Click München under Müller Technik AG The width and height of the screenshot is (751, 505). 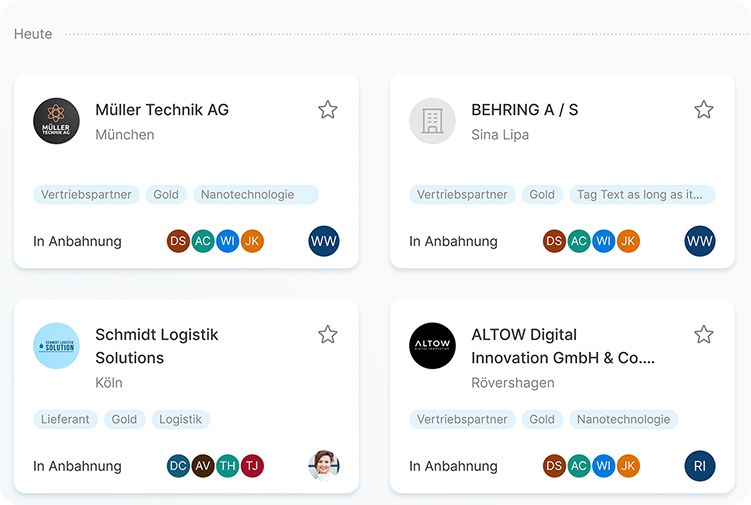(125, 135)
